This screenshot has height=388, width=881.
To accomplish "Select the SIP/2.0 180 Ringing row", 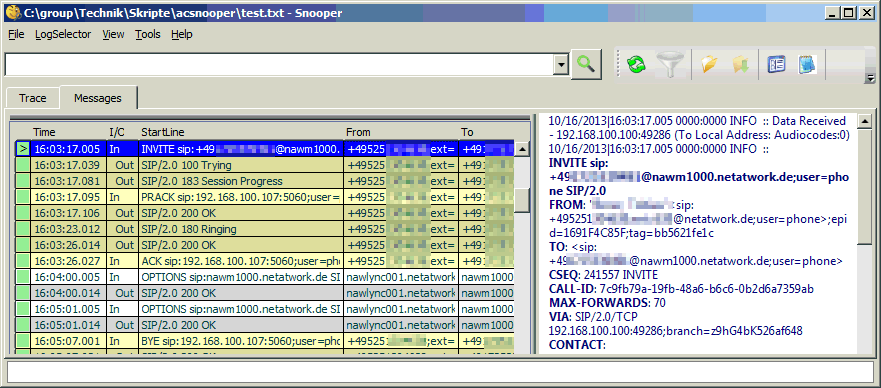I will pos(264,229).
